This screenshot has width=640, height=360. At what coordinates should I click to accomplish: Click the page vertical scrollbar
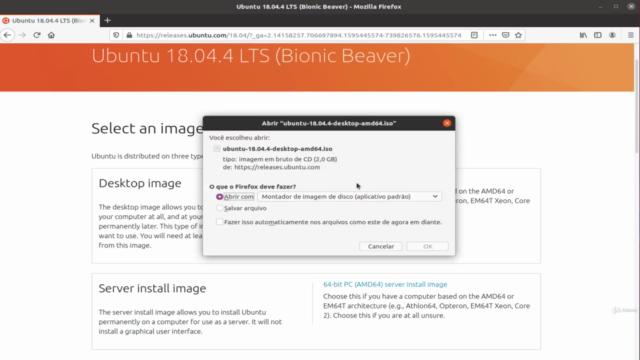coord(637,106)
